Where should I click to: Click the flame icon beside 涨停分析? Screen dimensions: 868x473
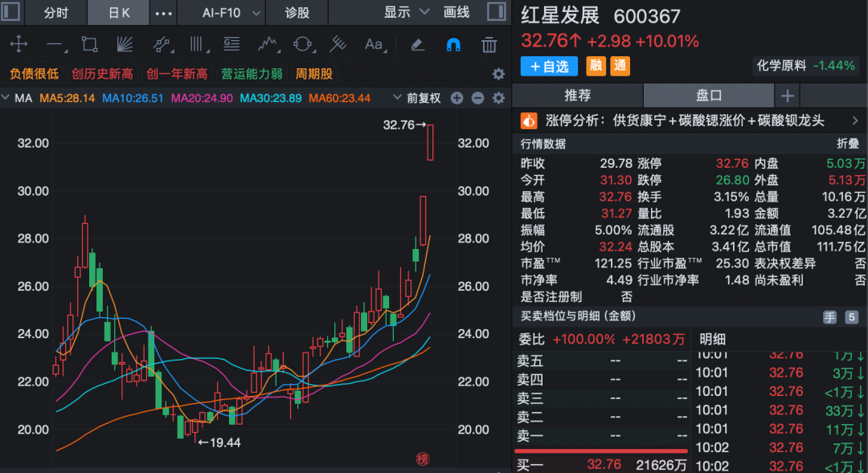[529, 120]
